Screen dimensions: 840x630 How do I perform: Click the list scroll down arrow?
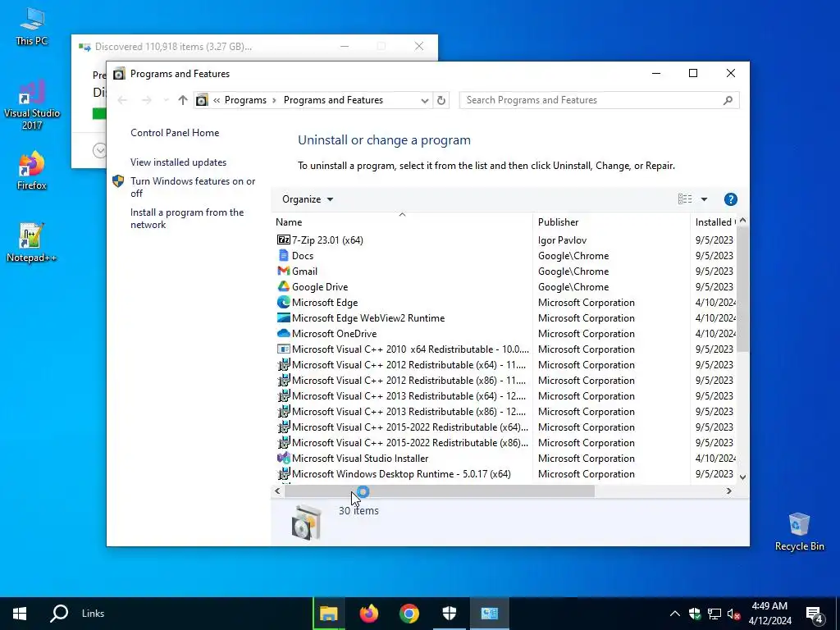742,477
